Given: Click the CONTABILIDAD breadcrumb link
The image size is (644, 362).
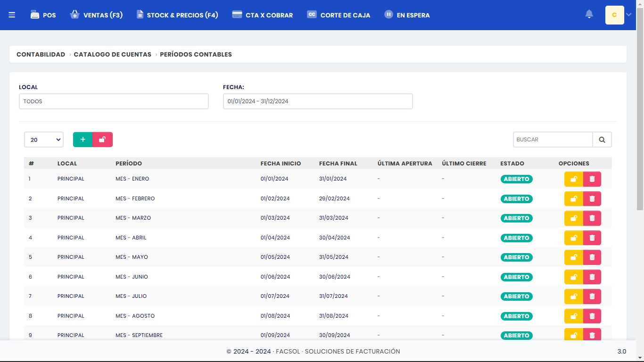Looking at the screenshot, I should (41, 54).
